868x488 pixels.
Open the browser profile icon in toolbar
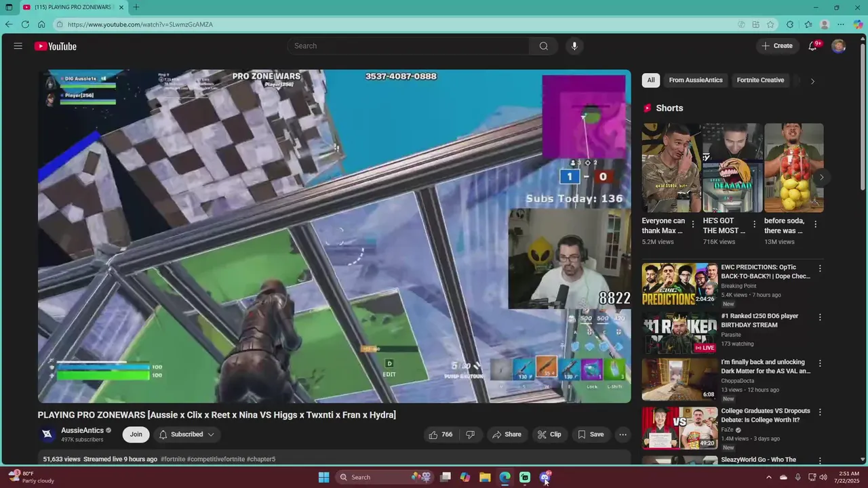coord(825,24)
